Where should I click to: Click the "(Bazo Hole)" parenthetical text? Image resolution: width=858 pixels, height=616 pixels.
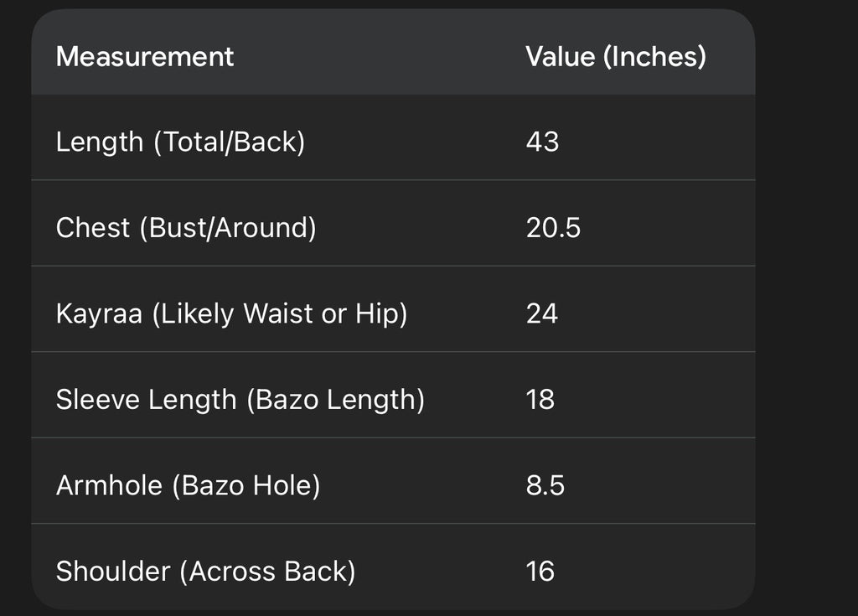tap(245, 485)
